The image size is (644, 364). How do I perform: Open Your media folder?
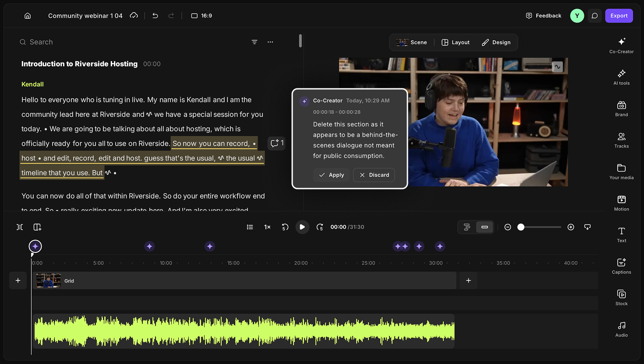[621, 171]
